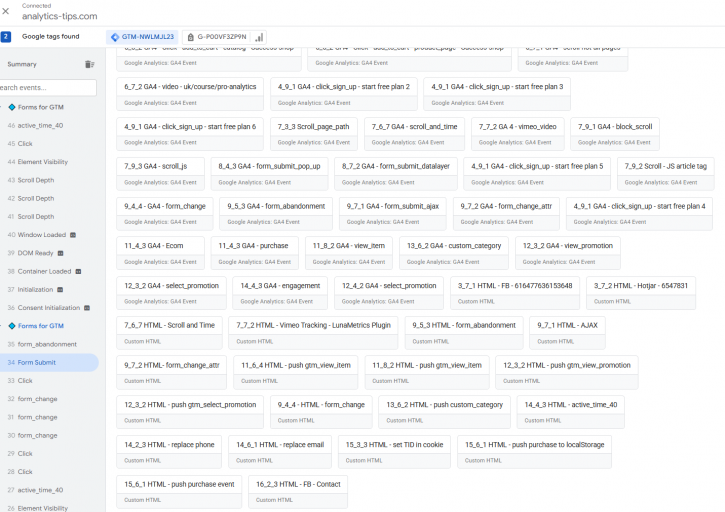Viewport: 725px width, 512px height.
Task: Select event 34 Form Submit
Action: (x=49, y=363)
